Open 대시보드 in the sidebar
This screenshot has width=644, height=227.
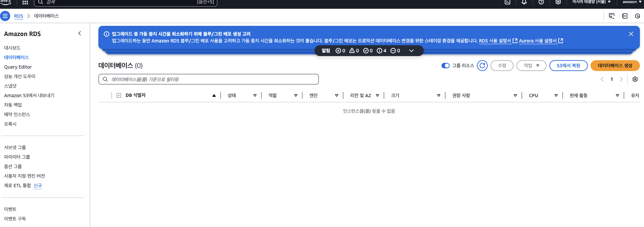point(12,48)
